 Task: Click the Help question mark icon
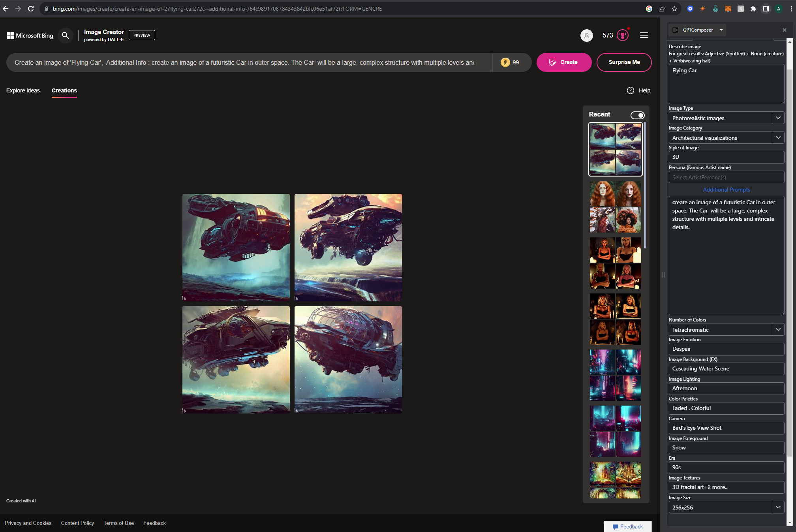(631, 90)
